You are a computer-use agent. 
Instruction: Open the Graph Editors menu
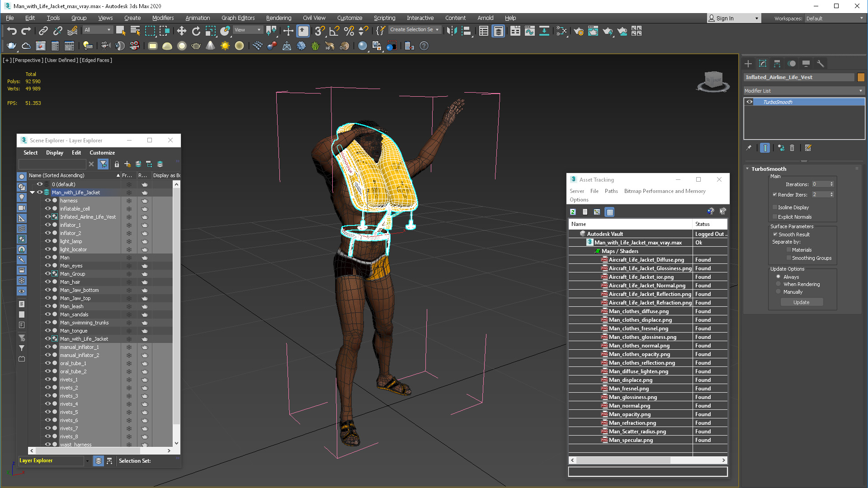click(238, 18)
